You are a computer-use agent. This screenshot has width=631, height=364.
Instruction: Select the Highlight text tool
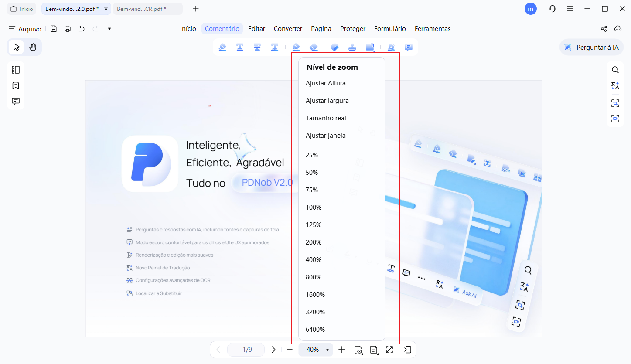coord(222,47)
